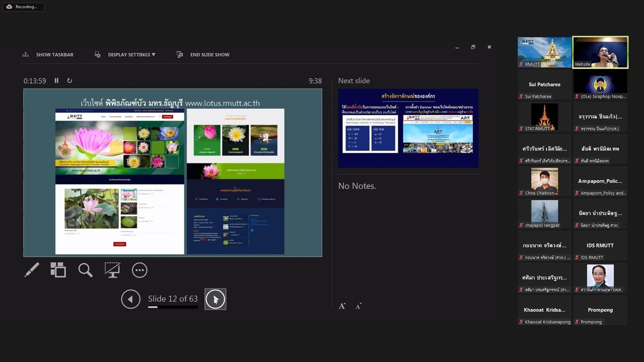
Task: Restart the presentation timer
Action: pyautogui.click(x=69, y=81)
